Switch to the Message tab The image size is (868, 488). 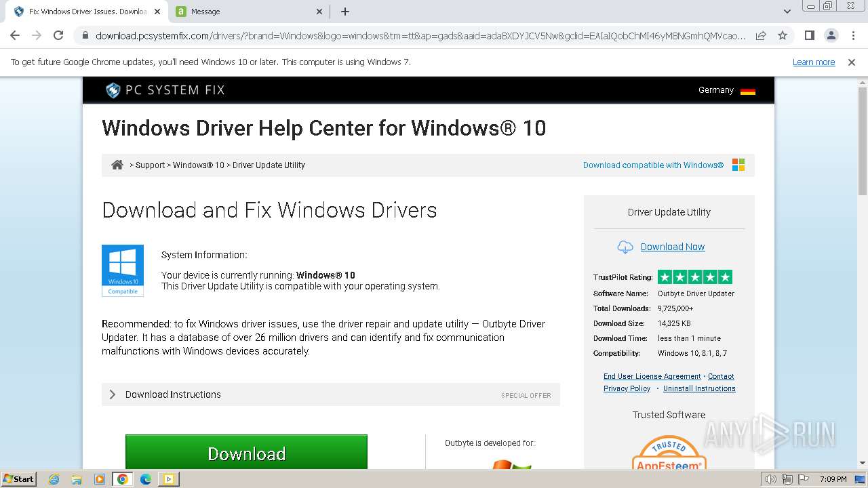pyautogui.click(x=248, y=12)
